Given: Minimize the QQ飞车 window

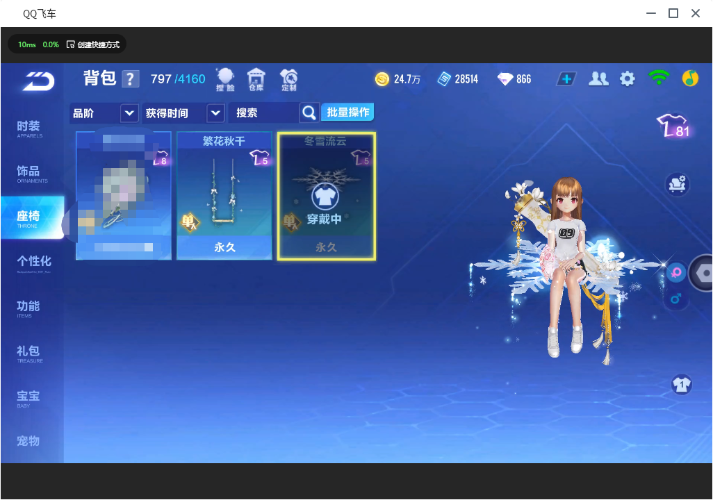Looking at the screenshot, I should click(x=651, y=14).
